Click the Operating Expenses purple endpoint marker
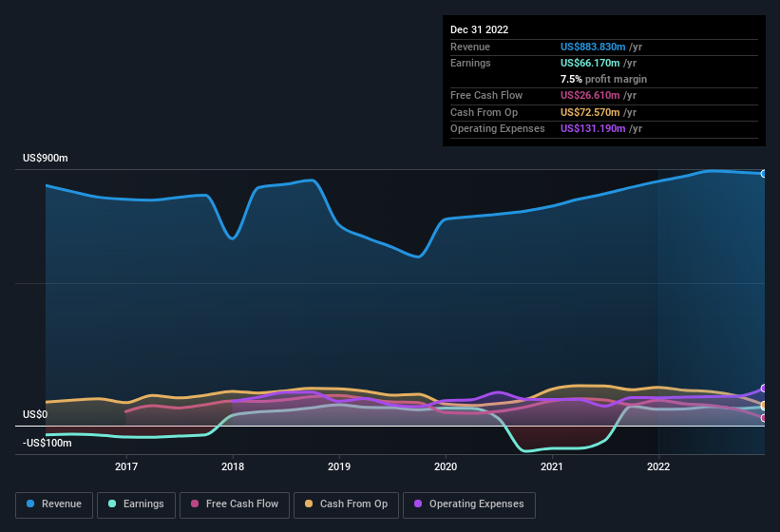This screenshot has width=780, height=532. click(x=764, y=389)
